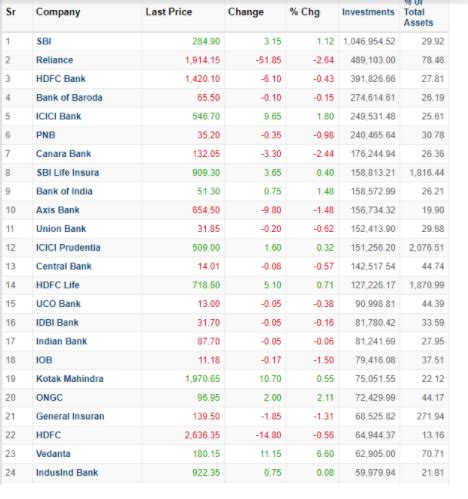The image size is (468, 499).
Task: Select SBI last price 284.90
Action: (x=206, y=41)
